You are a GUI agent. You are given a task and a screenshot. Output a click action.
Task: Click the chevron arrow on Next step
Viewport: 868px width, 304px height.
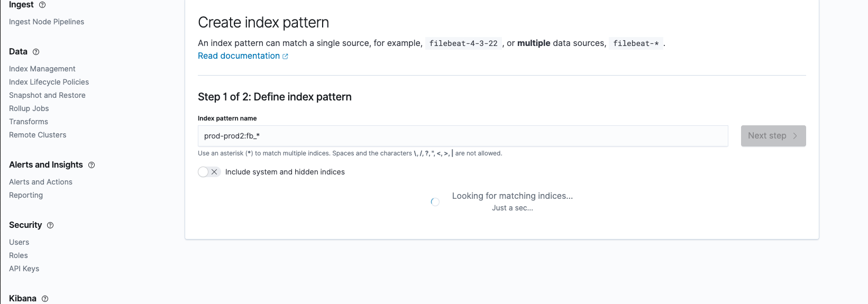[x=795, y=136]
